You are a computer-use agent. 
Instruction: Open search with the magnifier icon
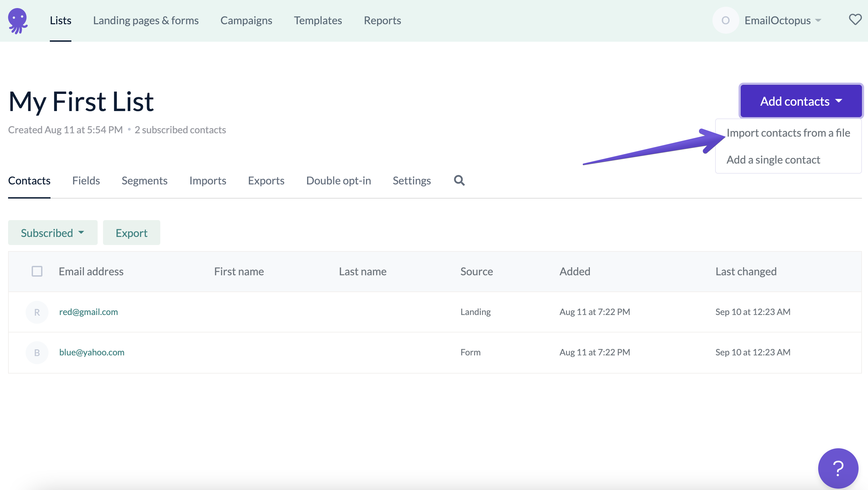459,180
